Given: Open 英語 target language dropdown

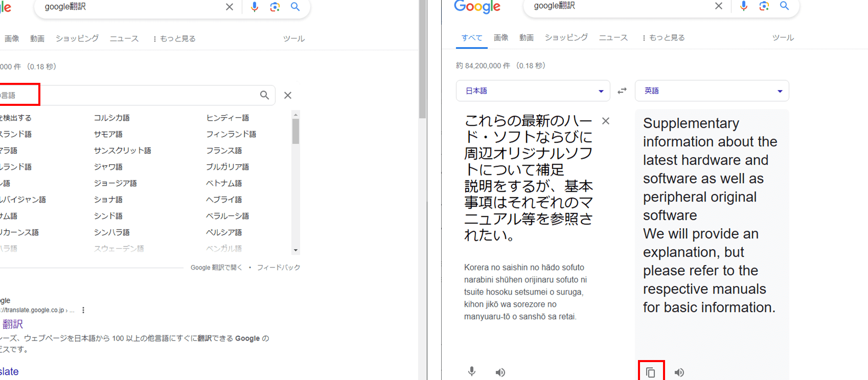Looking at the screenshot, I should coord(712,91).
